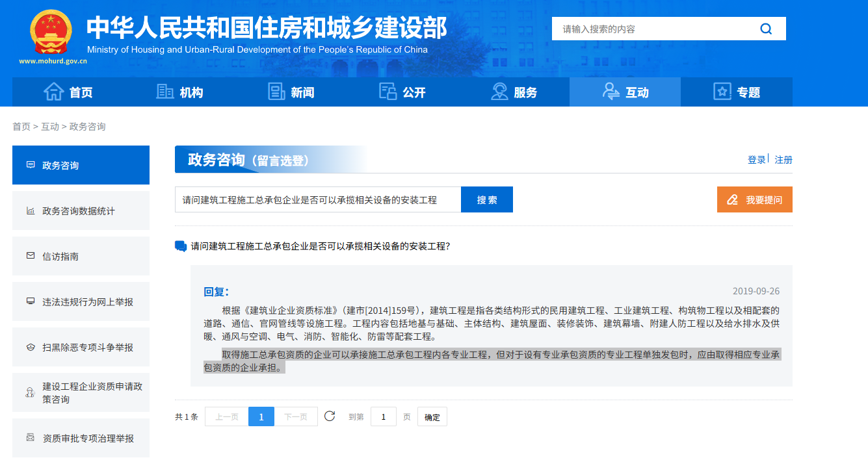868x473 pixels.
Task: Click the header search input field
Action: [650, 29]
